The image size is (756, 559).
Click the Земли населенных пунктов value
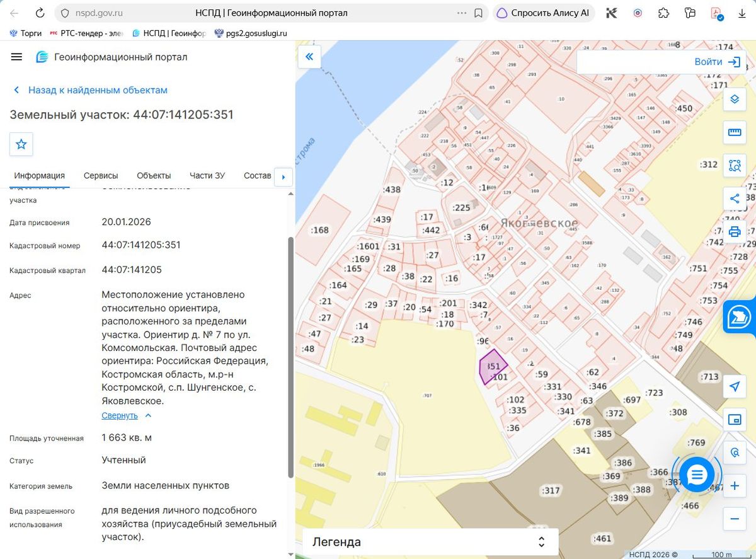[166, 485]
